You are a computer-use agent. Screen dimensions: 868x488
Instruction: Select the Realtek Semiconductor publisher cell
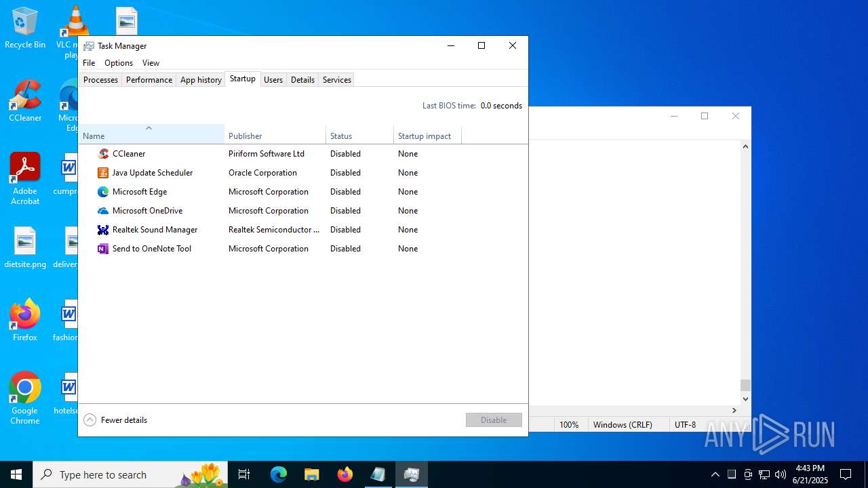[274, 230]
